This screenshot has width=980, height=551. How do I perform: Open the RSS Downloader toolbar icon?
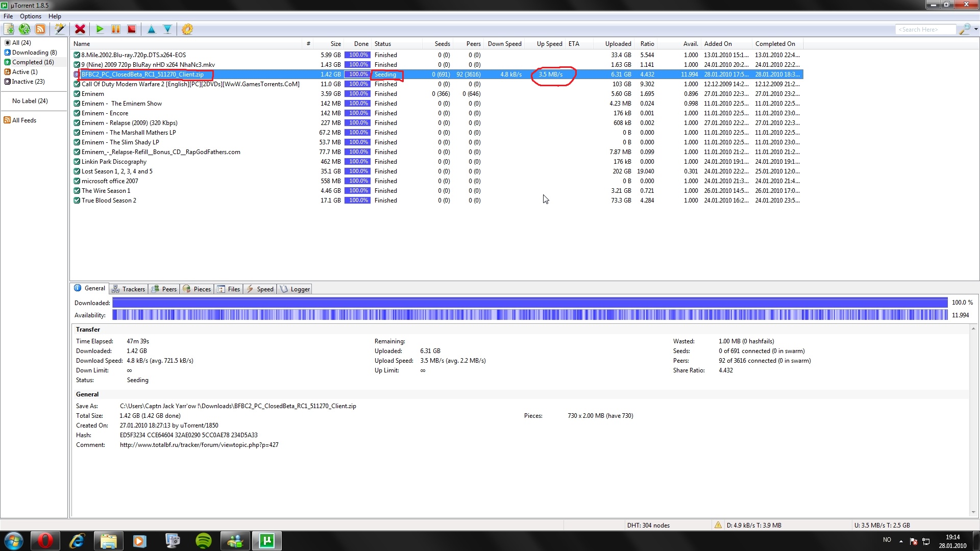40,29
